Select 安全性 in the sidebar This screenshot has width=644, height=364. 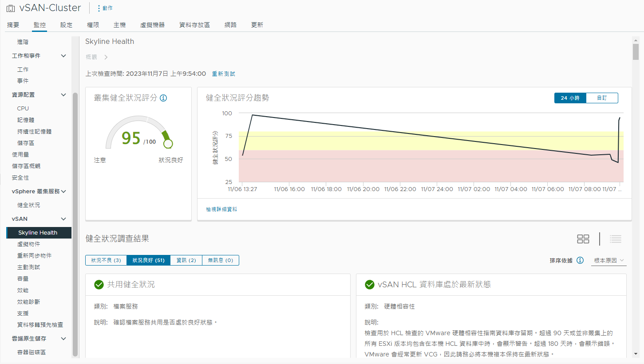click(20, 178)
